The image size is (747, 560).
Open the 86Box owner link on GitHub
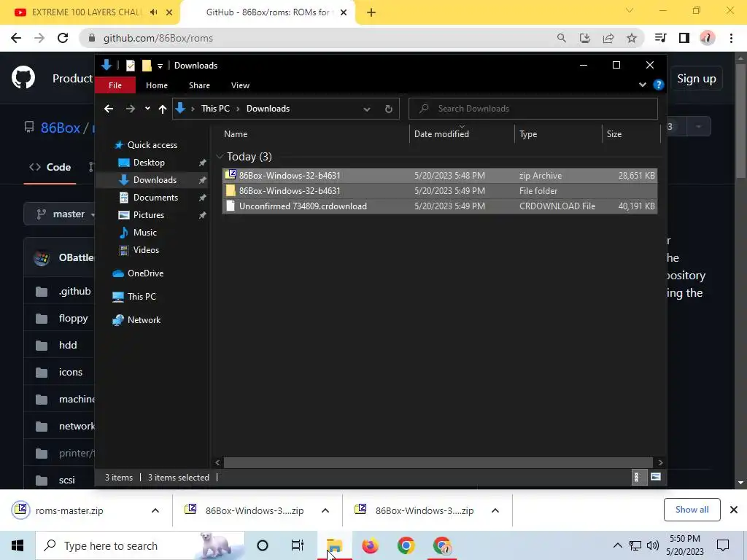(60, 128)
